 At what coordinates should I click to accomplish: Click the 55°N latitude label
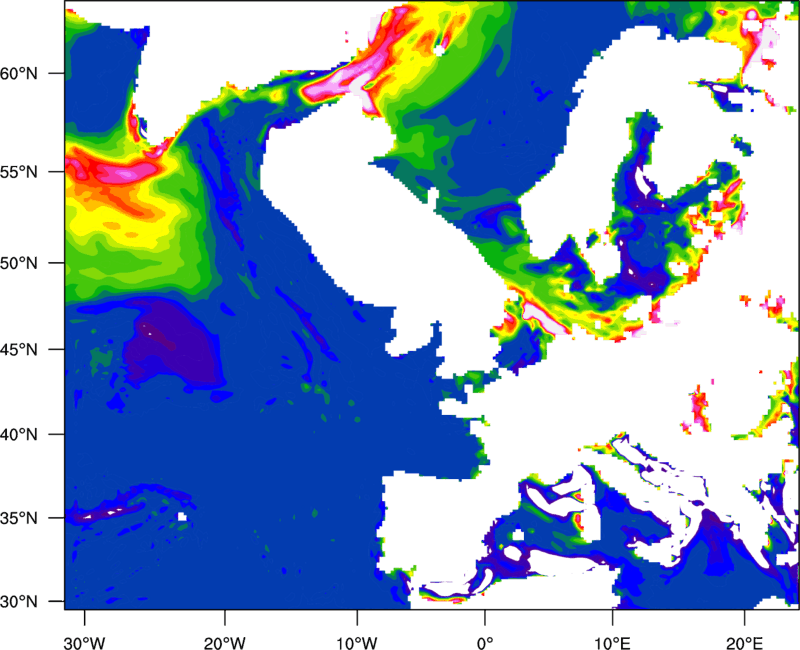[x=19, y=172]
